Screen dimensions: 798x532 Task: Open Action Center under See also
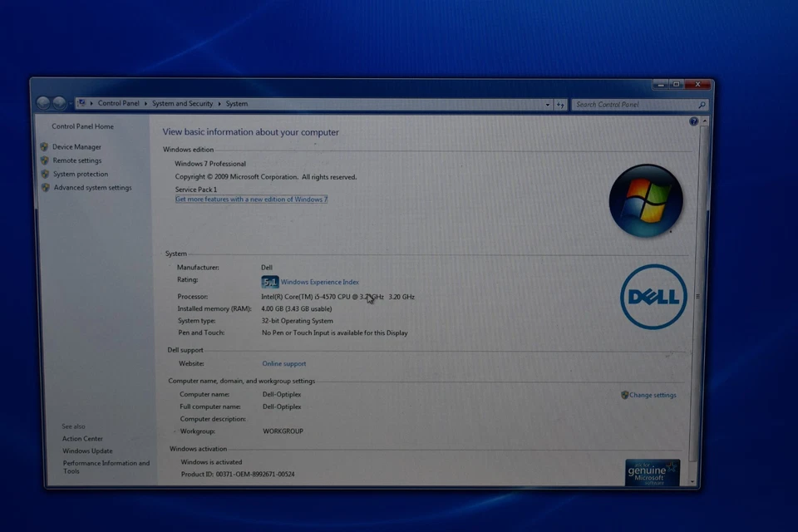pos(82,438)
